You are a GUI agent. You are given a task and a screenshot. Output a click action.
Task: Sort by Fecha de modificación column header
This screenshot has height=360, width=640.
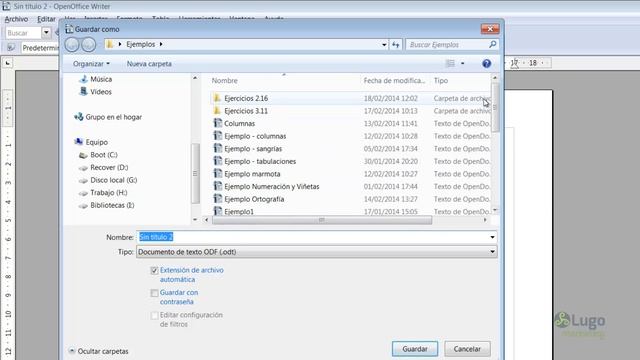coord(395,81)
